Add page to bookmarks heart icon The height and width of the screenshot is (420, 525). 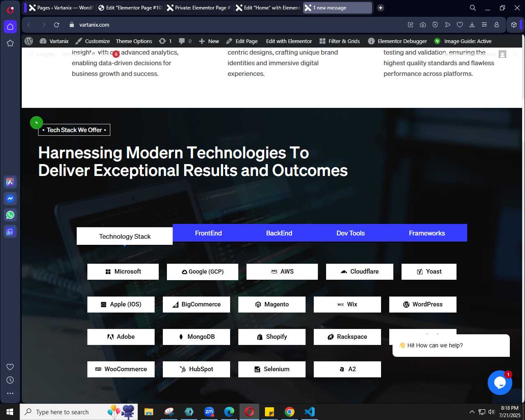pyautogui.click(x=460, y=25)
